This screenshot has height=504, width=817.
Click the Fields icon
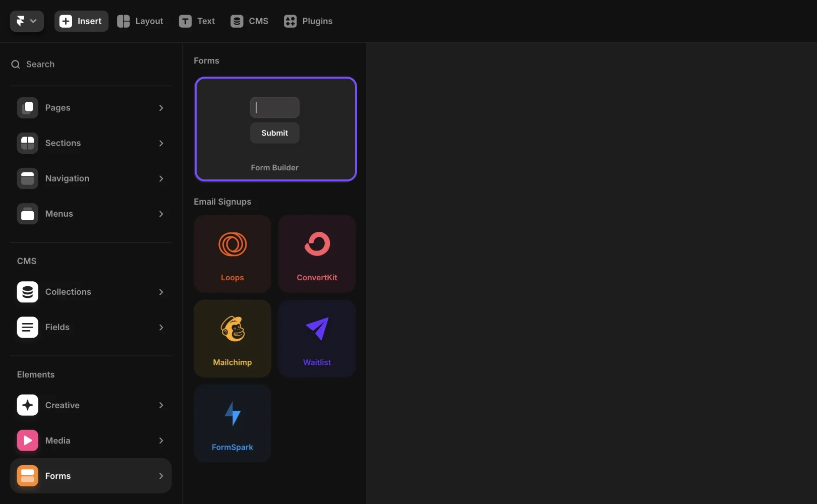point(28,327)
